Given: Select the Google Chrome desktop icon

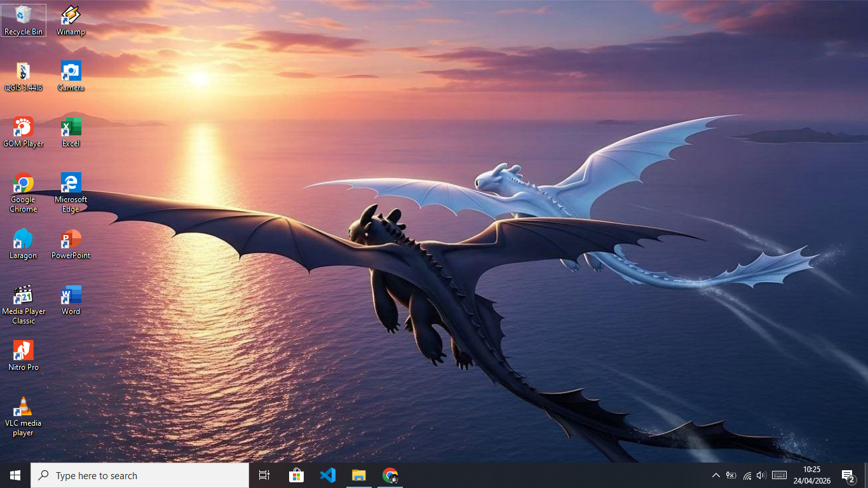Looking at the screenshot, I should [x=24, y=193].
